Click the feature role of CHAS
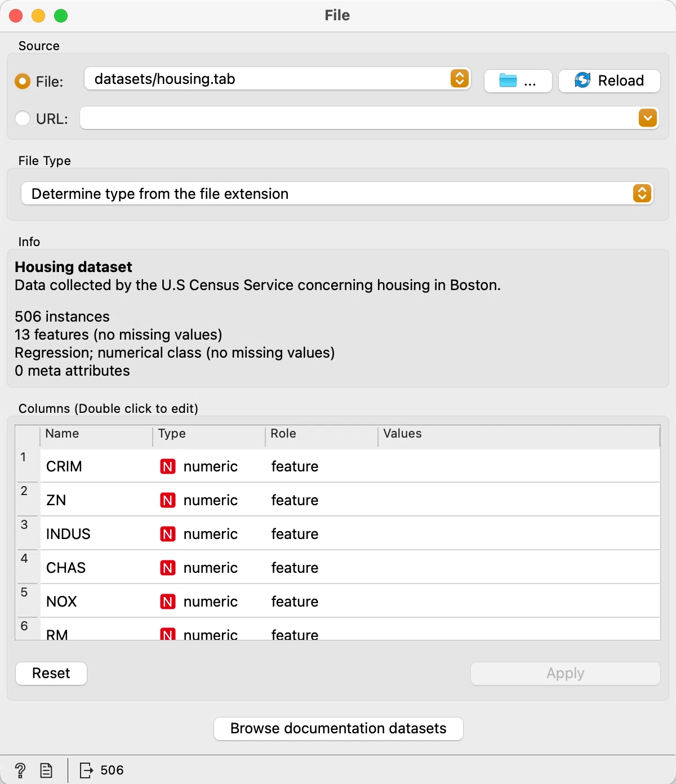The width and height of the screenshot is (676, 784). [295, 568]
